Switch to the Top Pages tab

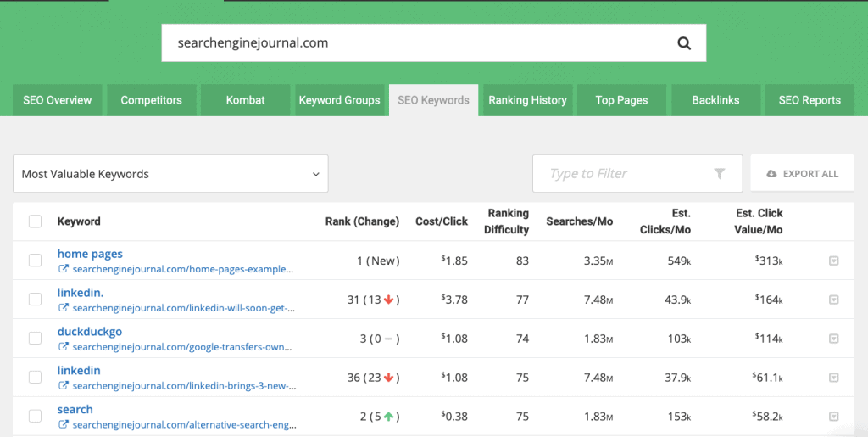[621, 100]
